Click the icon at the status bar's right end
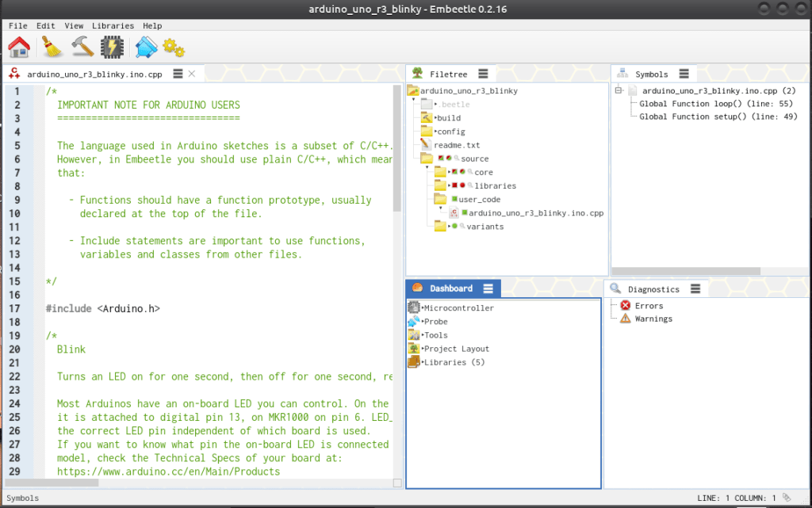Screen dimensions: 812x508 click(x=787, y=498)
